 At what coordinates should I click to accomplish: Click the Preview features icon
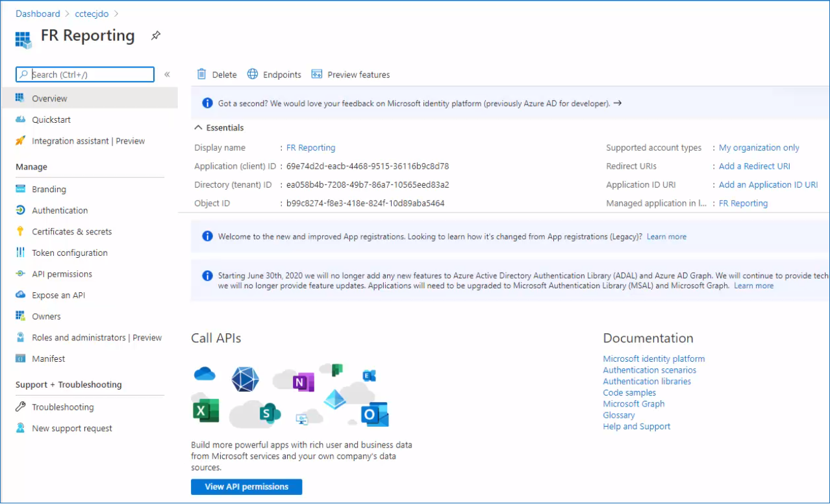coord(317,75)
